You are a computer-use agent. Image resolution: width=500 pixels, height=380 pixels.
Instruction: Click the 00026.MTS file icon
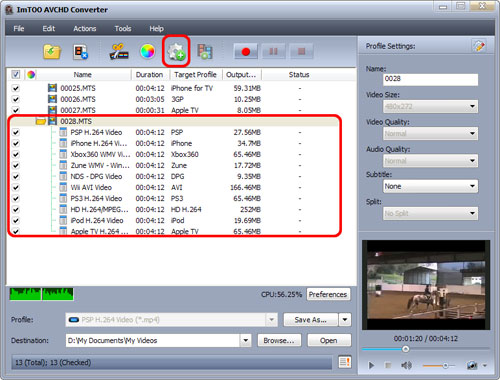tap(52, 99)
